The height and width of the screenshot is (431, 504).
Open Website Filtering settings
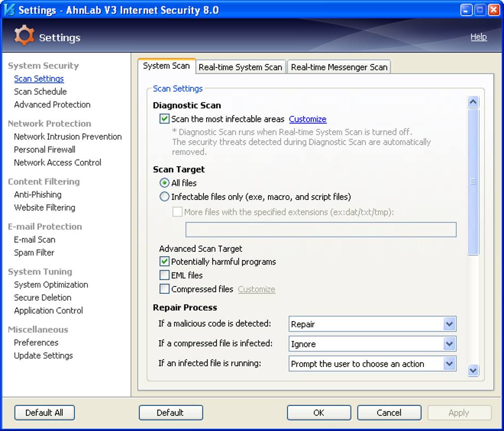[x=44, y=207]
